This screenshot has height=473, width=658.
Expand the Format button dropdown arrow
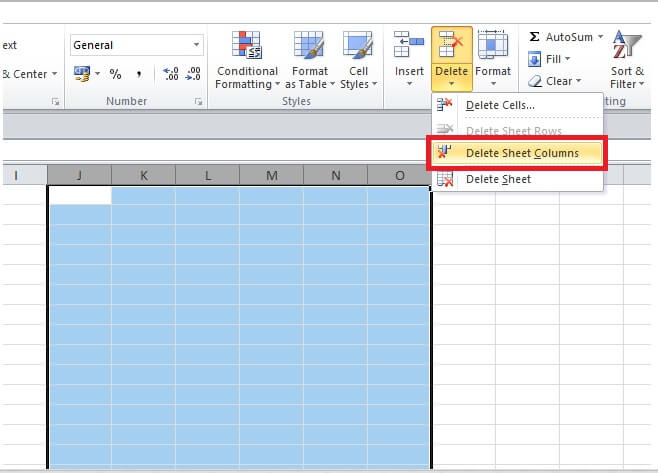point(493,84)
